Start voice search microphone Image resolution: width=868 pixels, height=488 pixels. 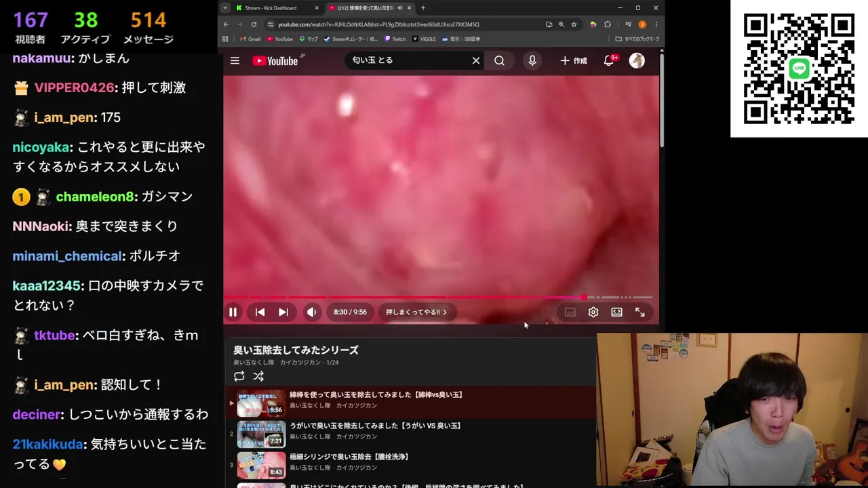point(532,60)
